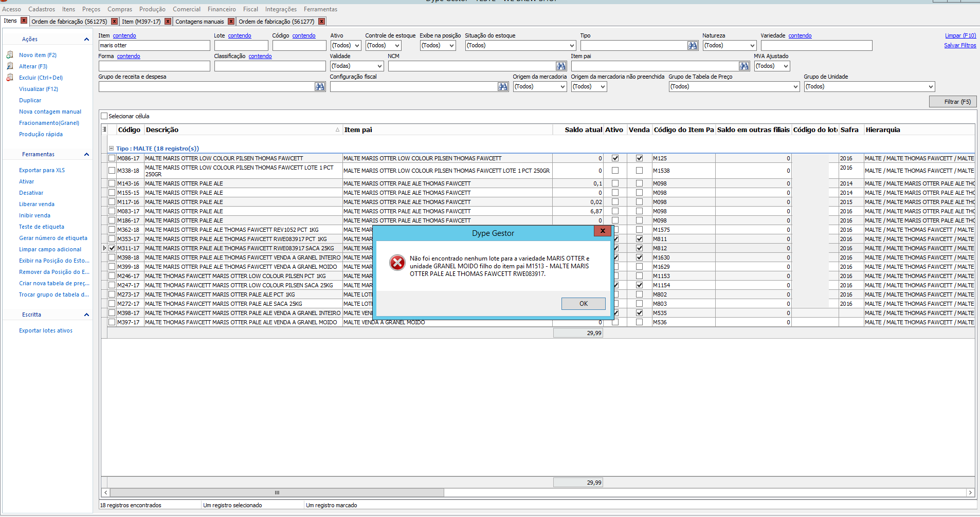Close the Contagens manuais tab
Image resolution: width=980 pixels, height=517 pixels.
(x=231, y=21)
